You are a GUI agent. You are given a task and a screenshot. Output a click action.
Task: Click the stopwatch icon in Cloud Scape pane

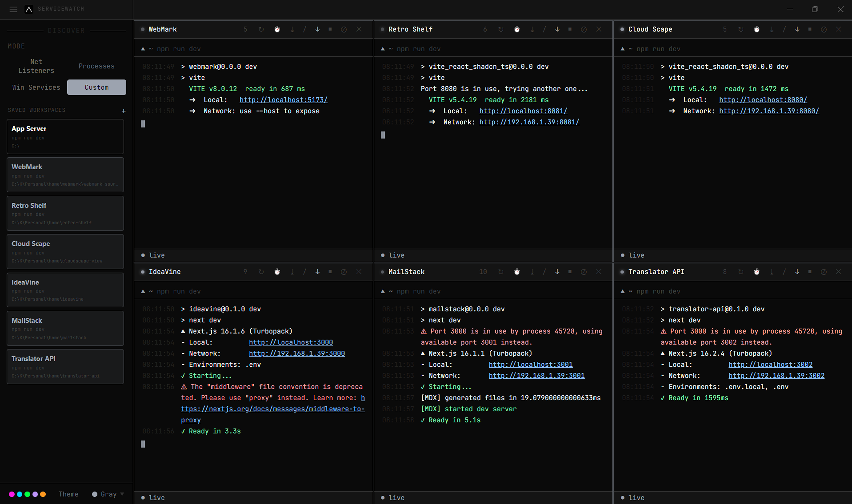click(x=757, y=30)
